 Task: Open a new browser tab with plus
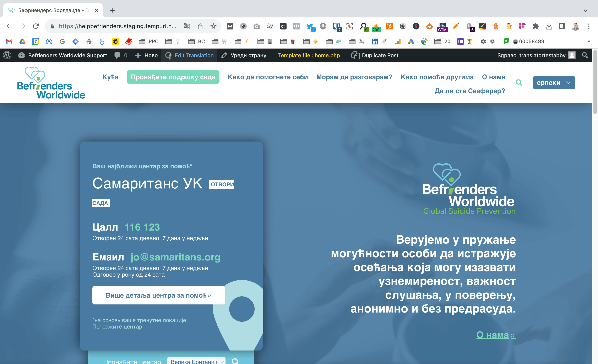(x=112, y=10)
